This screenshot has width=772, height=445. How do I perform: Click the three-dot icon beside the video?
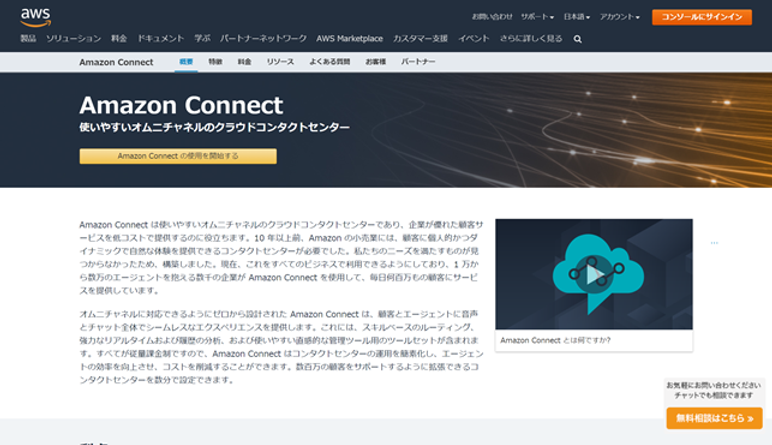coord(714,243)
